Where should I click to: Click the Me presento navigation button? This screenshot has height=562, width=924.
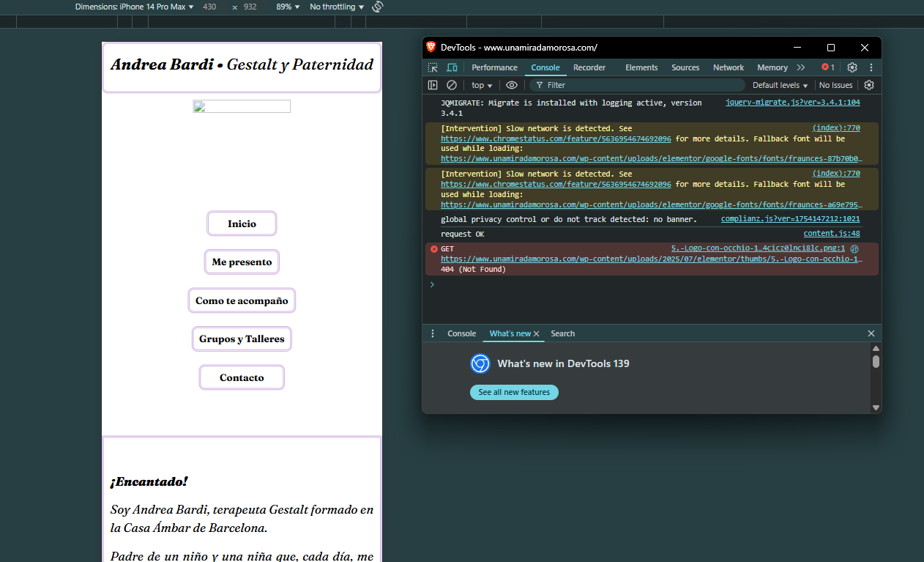(x=242, y=262)
